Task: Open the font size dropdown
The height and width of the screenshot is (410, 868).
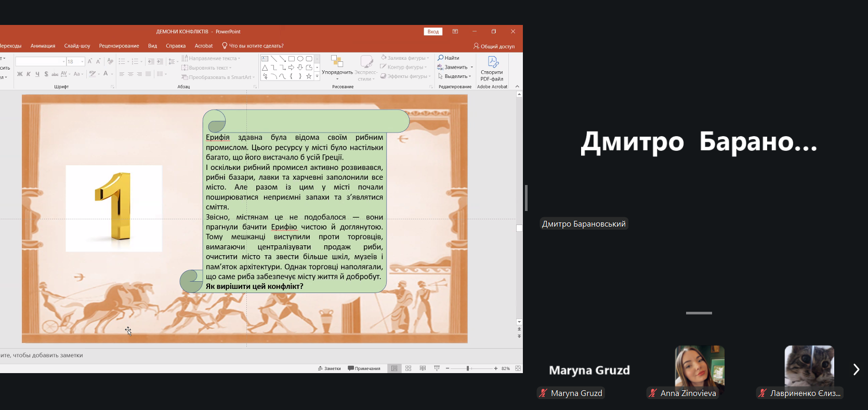Action: [82, 62]
